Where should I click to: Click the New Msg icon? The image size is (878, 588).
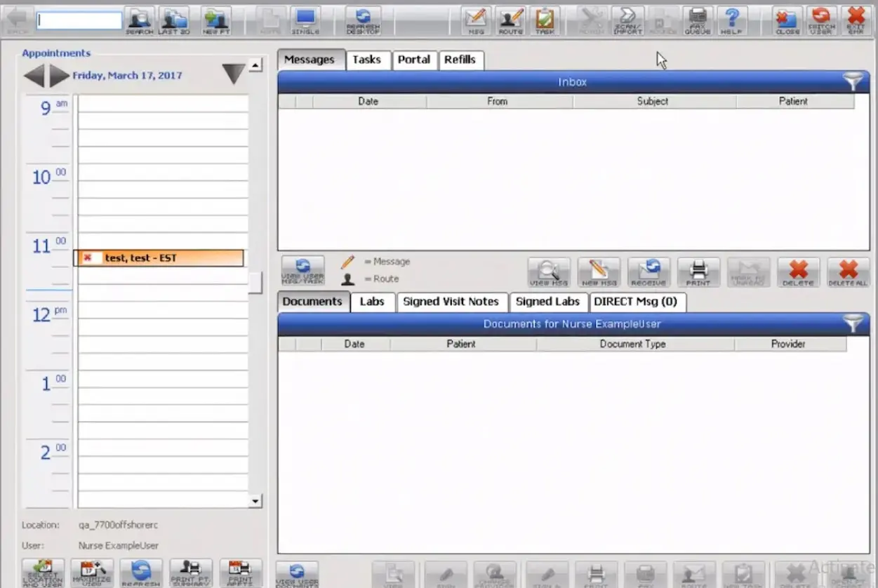tap(598, 272)
